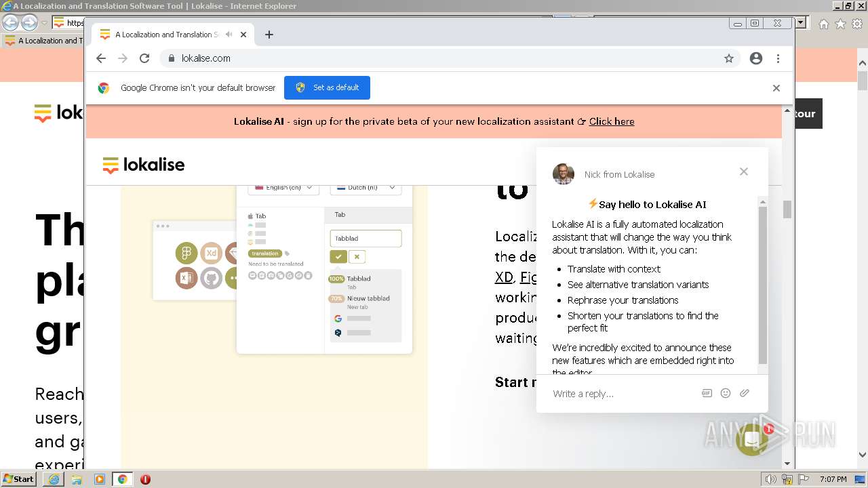Viewport: 868px width, 488px height.
Task: Open the chat launcher bubble with notification
Action: click(752, 440)
